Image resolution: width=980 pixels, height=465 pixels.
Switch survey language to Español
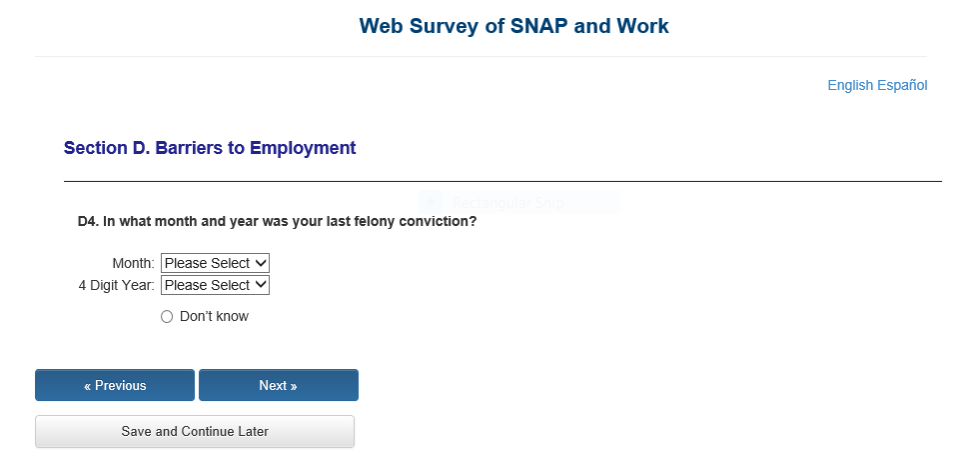902,85
